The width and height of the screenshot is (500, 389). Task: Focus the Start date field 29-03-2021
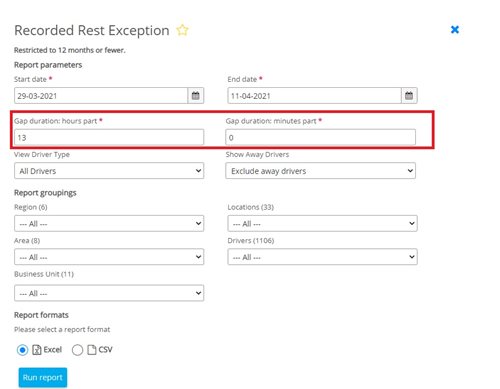(x=101, y=96)
